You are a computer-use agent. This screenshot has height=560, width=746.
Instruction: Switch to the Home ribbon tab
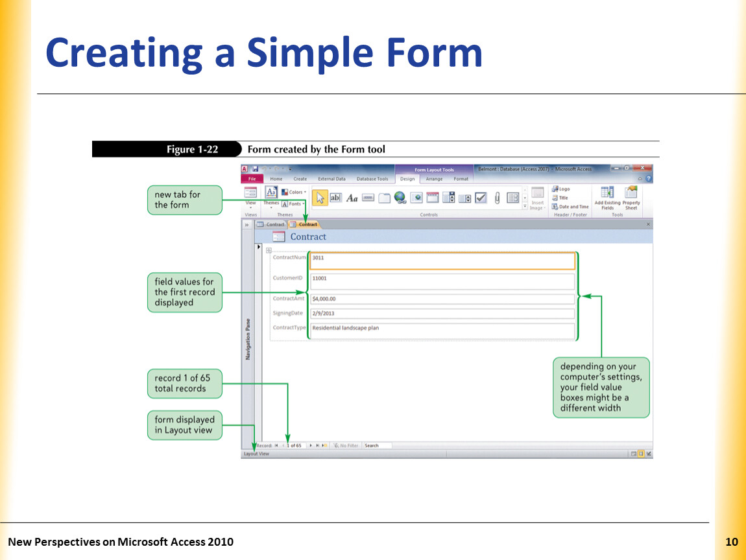(x=276, y=180)
